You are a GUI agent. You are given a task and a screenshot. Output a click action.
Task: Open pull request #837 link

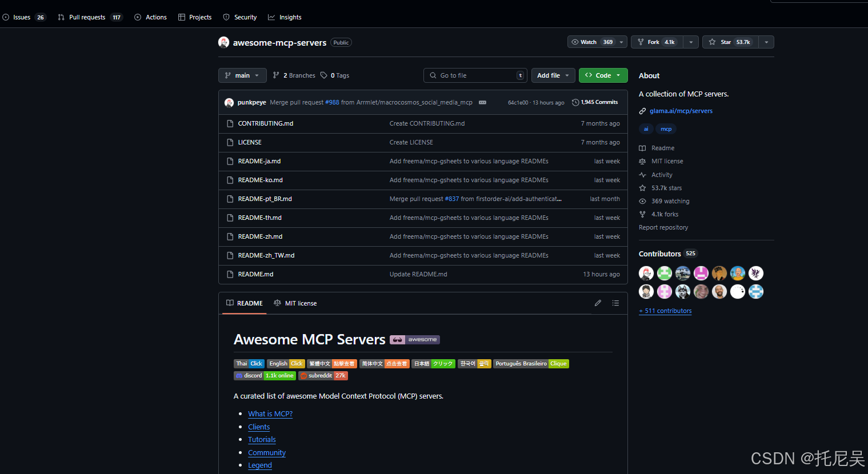pos(452,199)
